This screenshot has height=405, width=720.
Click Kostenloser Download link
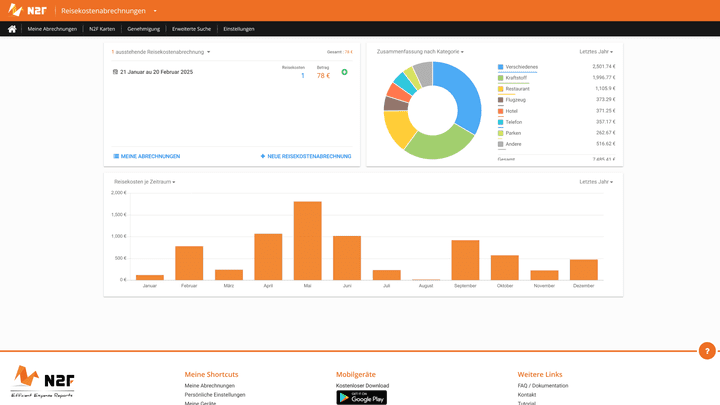[362, 386]
